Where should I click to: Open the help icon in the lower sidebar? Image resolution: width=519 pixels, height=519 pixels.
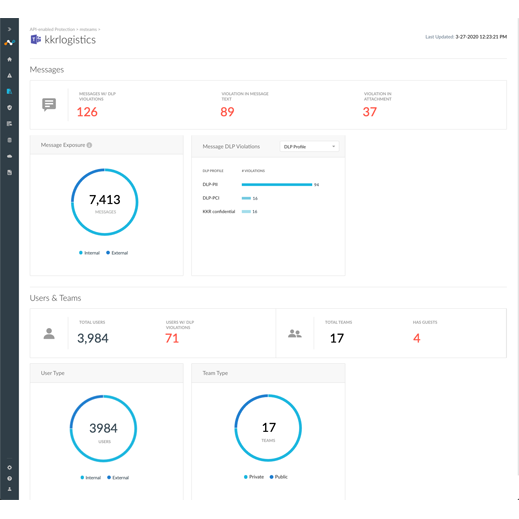9,478
